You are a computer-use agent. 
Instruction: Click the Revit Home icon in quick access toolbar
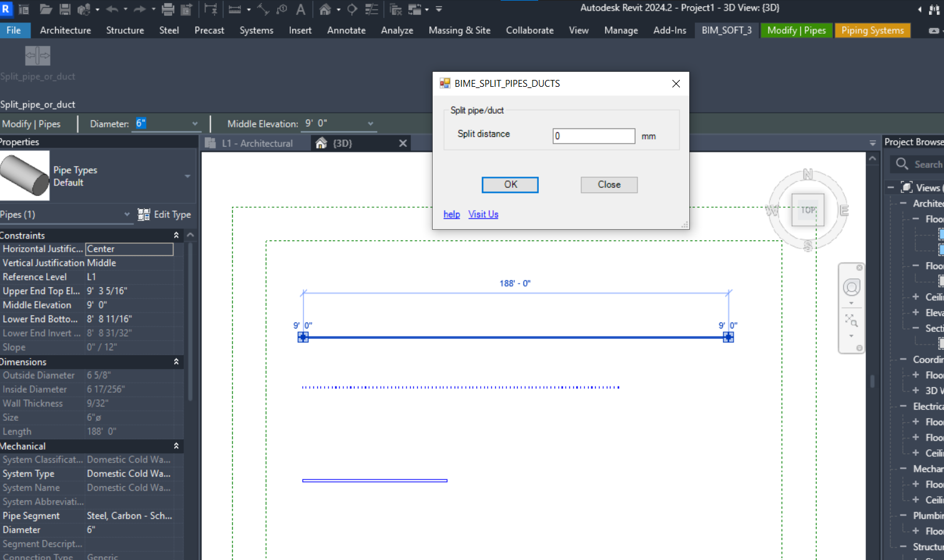24,9
